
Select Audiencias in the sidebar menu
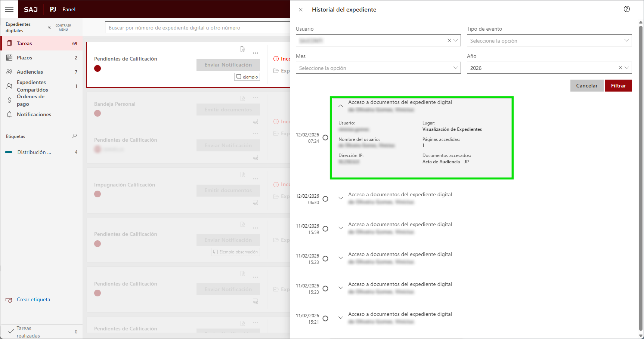[30, 72]
